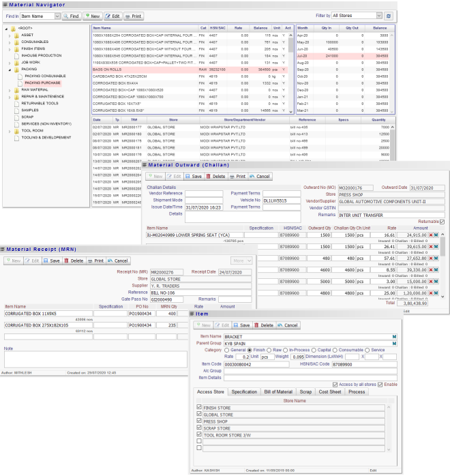Select BAGS ON ROLLS item row
Screen dimensions: 450x476
pyautogui.click(x=190, y=70)
